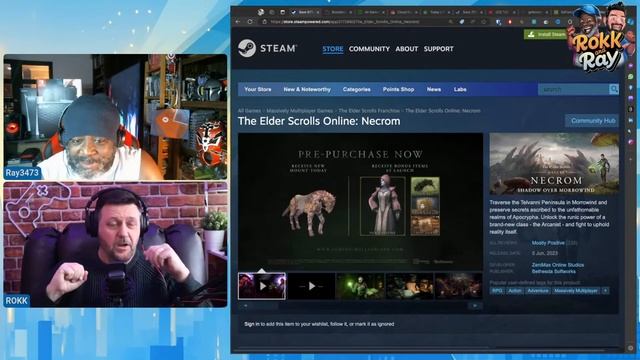The width and height of the screenshot is (640, 360).
Task: Go to News in store navigation
Action: pos(433,89)
